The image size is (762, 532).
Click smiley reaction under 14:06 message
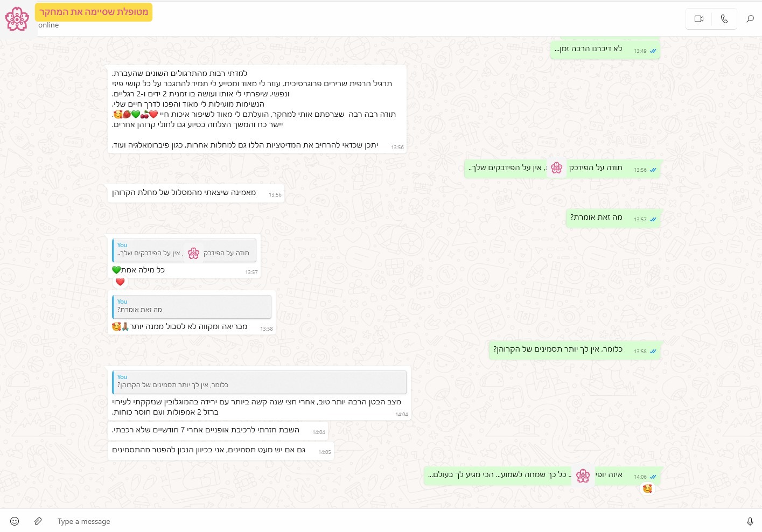[x=647, y=488]
